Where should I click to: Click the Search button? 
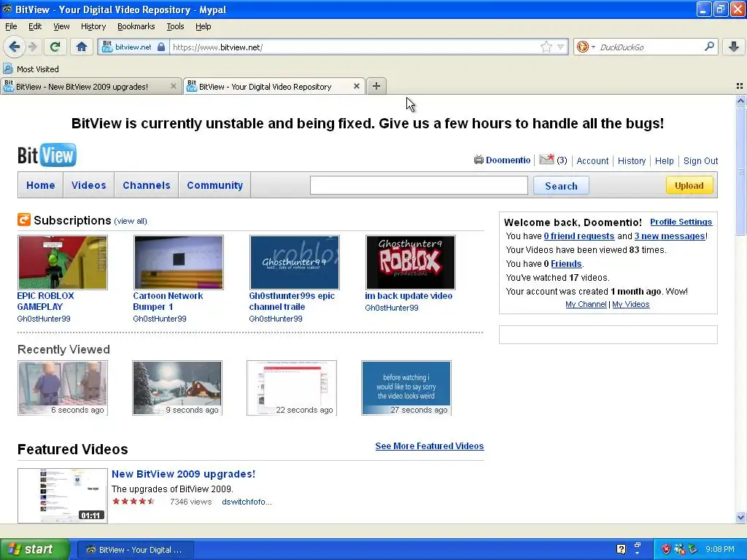(x=561, y=186)
